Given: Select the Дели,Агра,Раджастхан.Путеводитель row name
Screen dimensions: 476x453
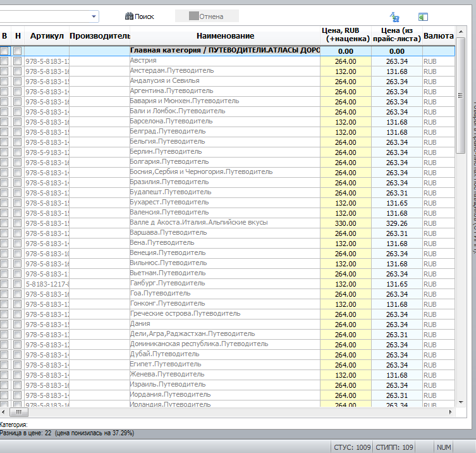Looking at the screenshot, I should tap(192, 333).
